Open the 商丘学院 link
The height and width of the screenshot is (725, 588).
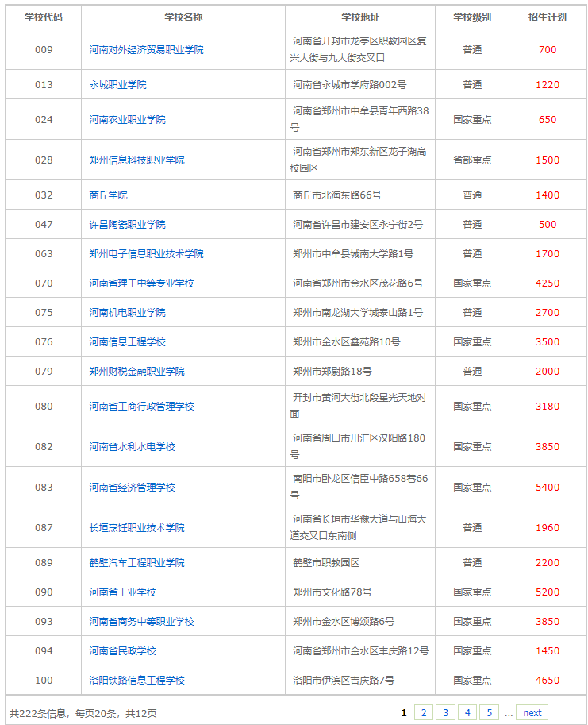pos(108,195)
